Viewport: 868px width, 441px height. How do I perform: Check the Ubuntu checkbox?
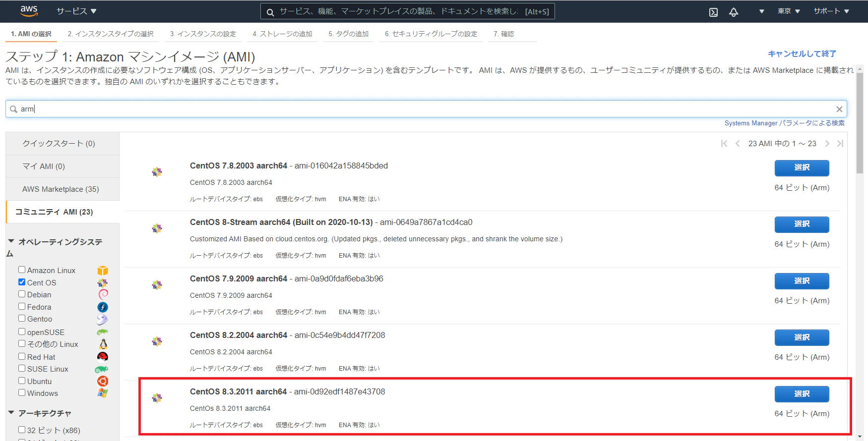22,381
